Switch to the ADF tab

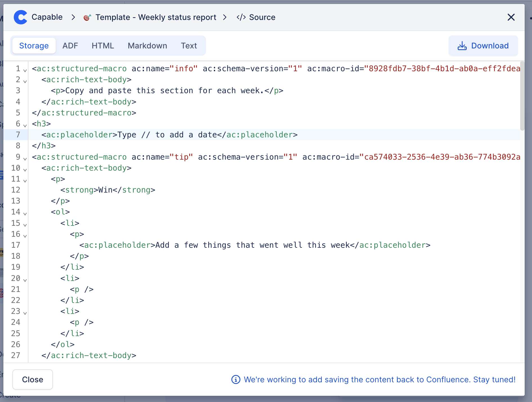pyautogui.click(x=70, y=46)
